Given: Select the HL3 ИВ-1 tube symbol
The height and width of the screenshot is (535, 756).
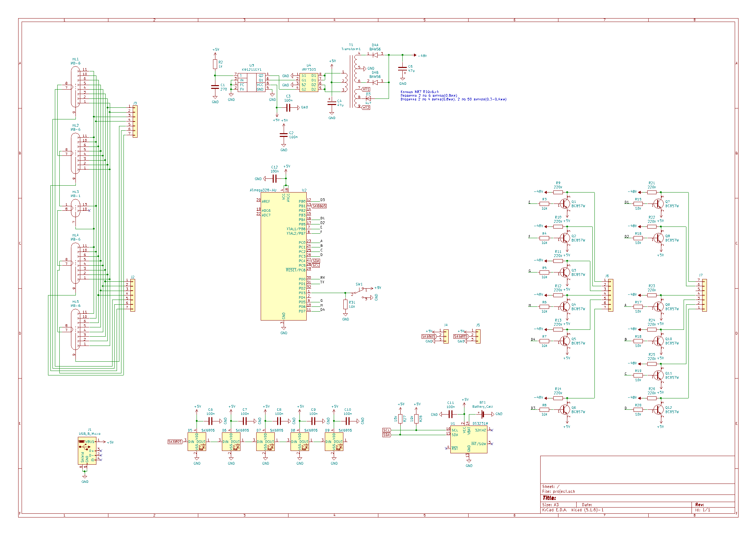Looking at the screenshot, I should click(x=75, y=208).
